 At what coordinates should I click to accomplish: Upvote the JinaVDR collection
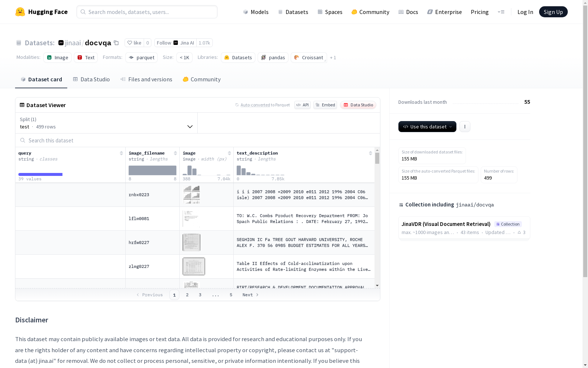tap(521, 233)
